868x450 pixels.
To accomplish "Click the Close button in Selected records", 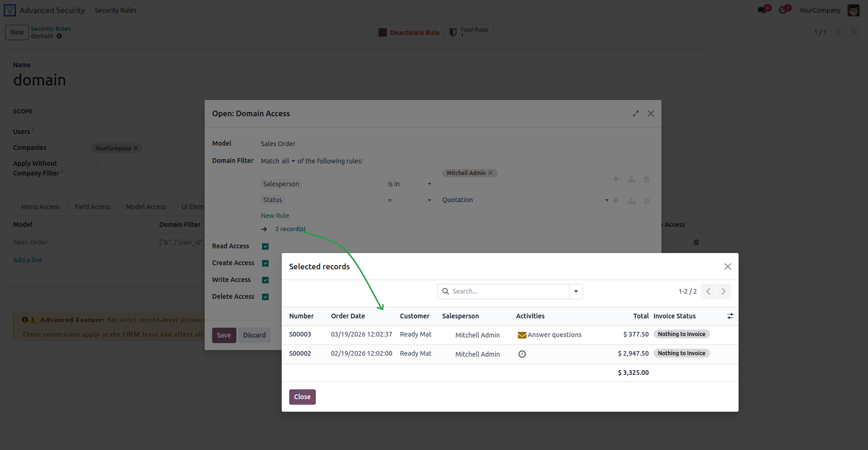I will point(302,397).
